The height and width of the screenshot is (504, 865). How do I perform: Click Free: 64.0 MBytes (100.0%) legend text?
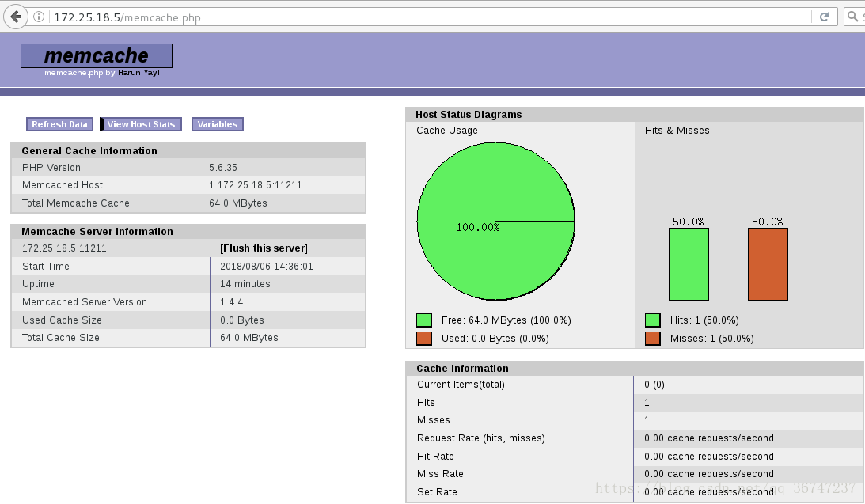[506, 320]
